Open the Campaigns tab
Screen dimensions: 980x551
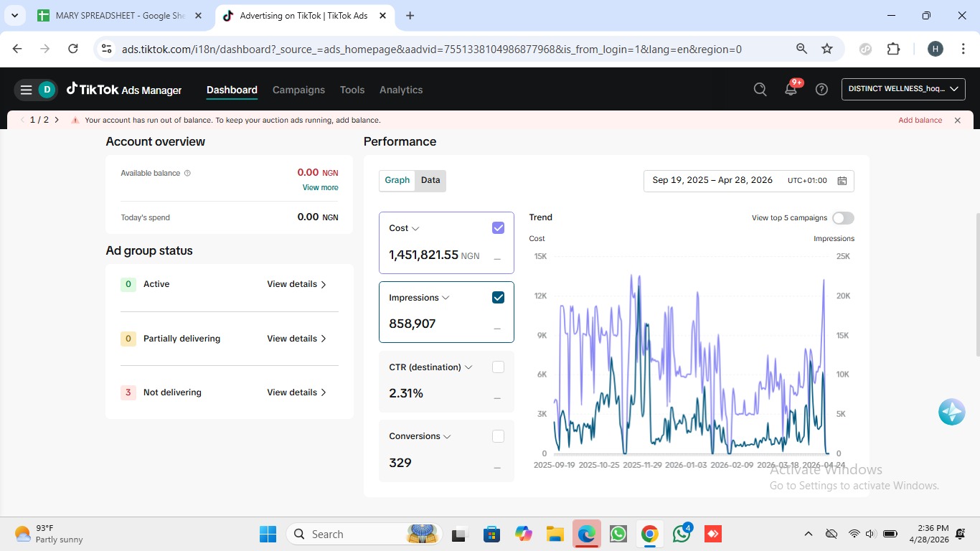click(298, 90)
